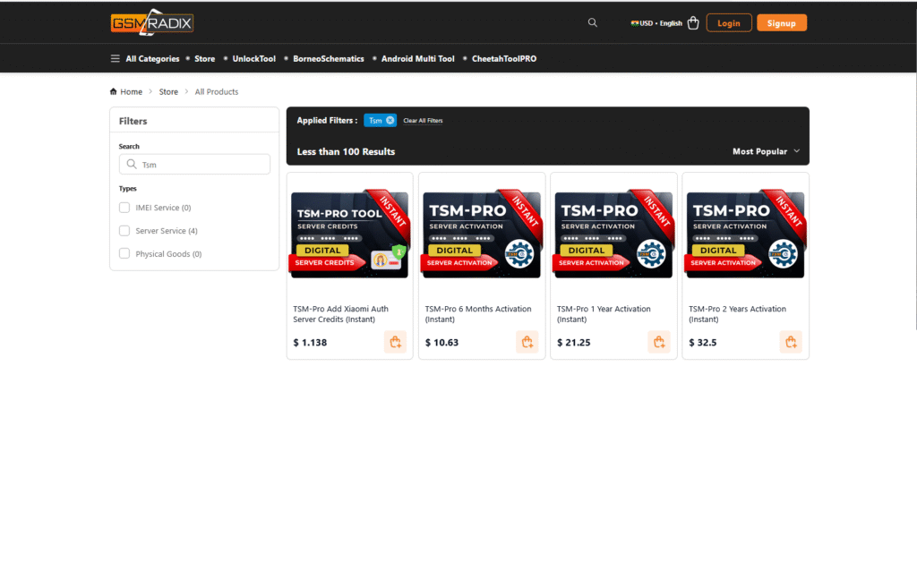The image size is (917, 588).
Task: Open the shopping bag cart icon
Action: [693, 23]
